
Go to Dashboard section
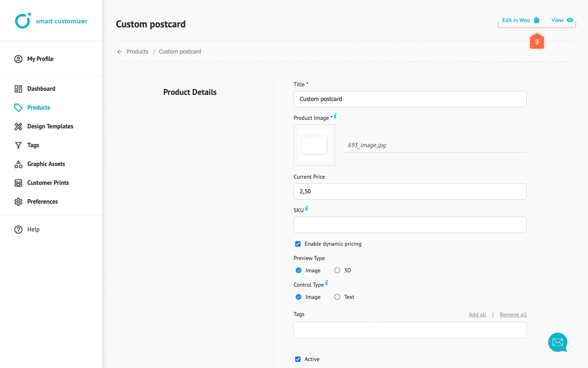[41, 89]
